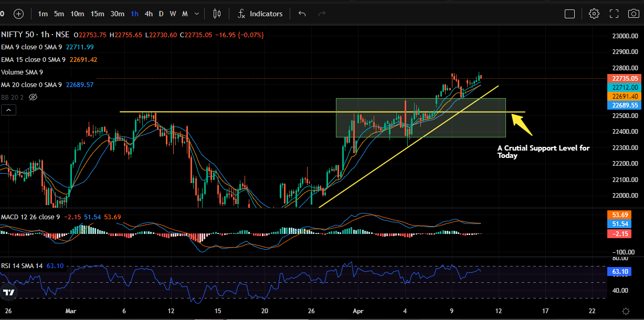Click the plus icon to compare or add symbol
This screenshot has height=320, width=644.
[18, 14]
